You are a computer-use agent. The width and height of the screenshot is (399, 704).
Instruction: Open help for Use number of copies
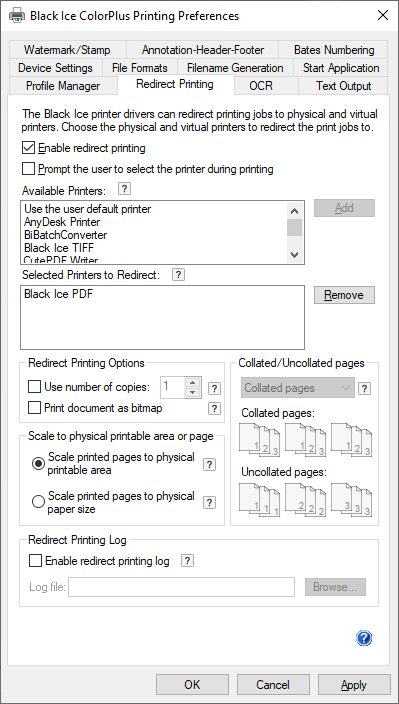[215, 388]
